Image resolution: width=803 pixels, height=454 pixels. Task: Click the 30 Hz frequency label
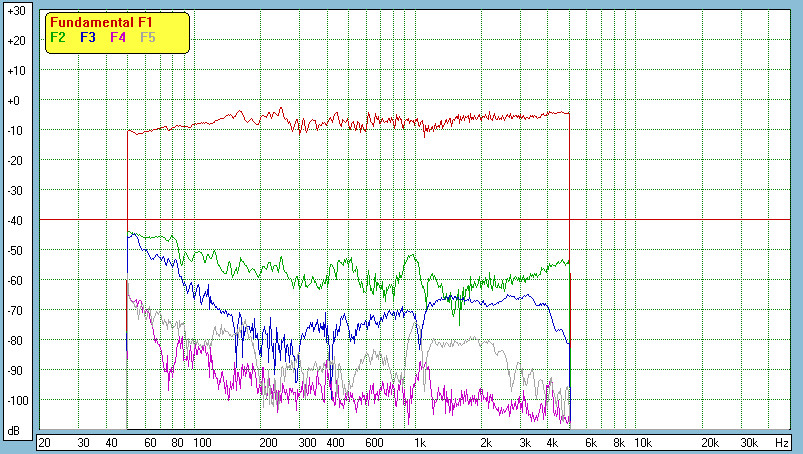click(x=83, y=443)
